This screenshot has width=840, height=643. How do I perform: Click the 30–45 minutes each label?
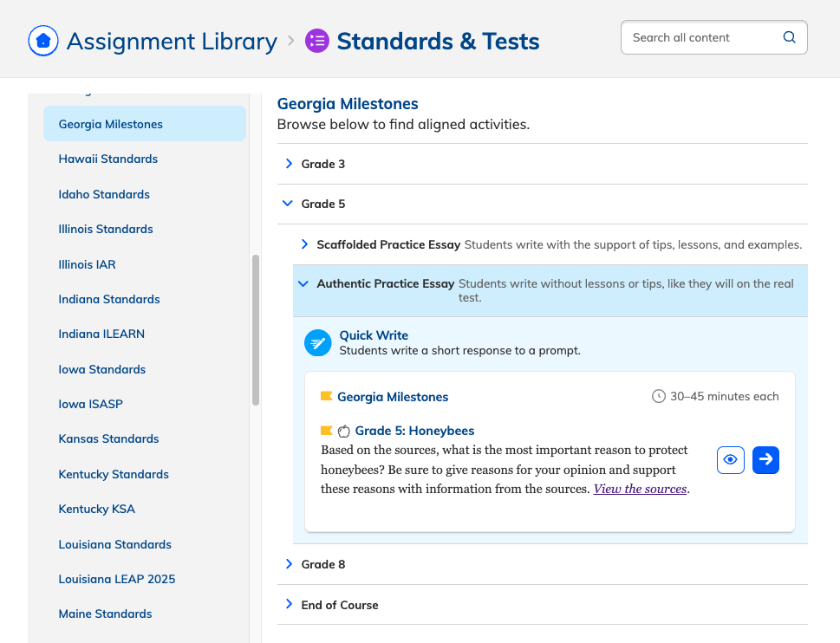[725, 396]
